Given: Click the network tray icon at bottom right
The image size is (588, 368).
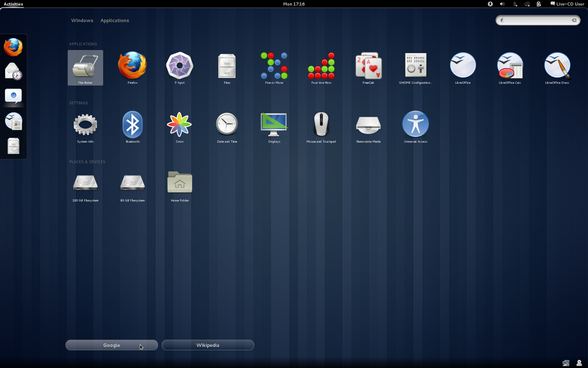Looking at the screenshot, I should point(566,363).
